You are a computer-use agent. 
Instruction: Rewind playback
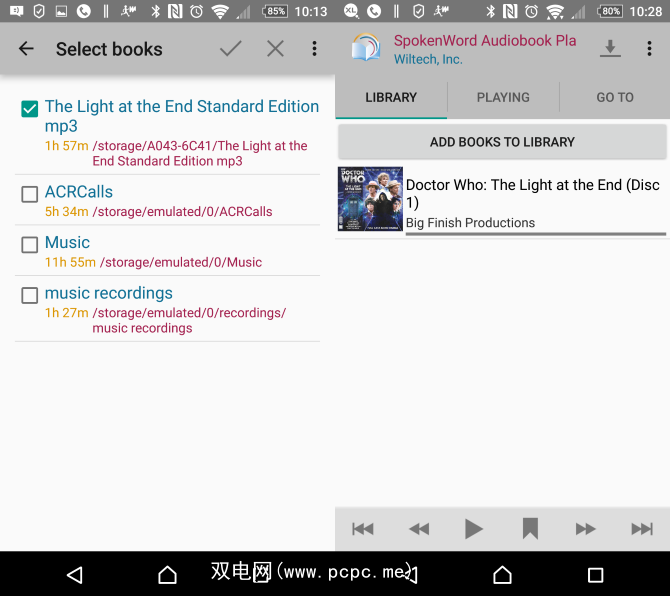pyautogui.click(x=419, y=529)
